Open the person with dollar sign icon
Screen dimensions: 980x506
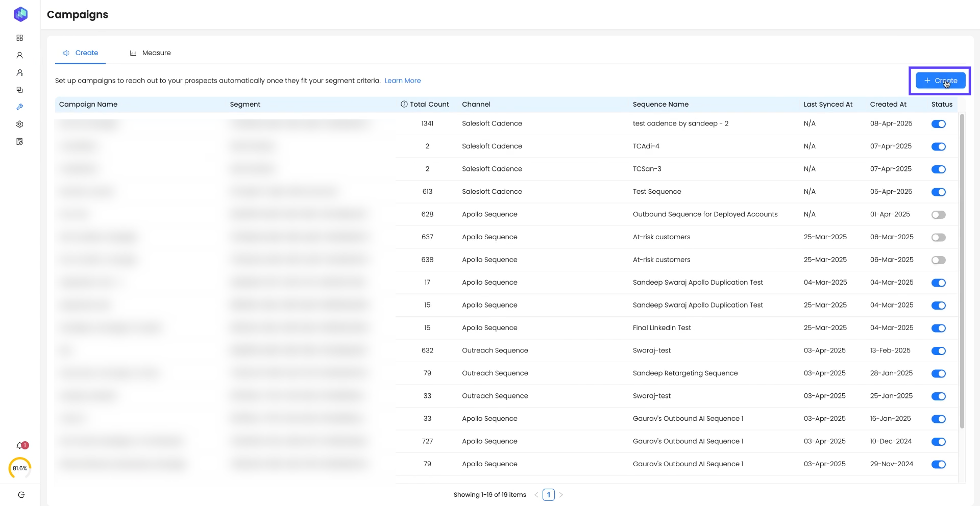(19, 72)
